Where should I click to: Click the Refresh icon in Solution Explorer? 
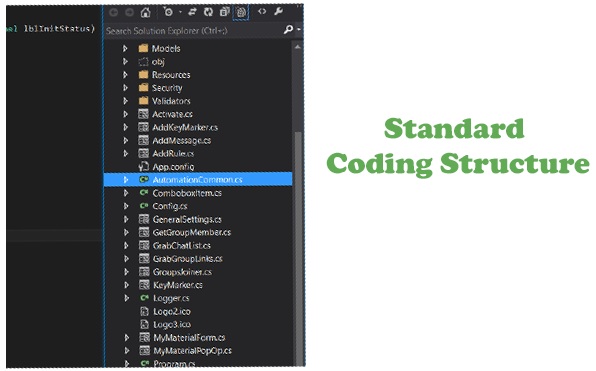click(x=208, y=12)
